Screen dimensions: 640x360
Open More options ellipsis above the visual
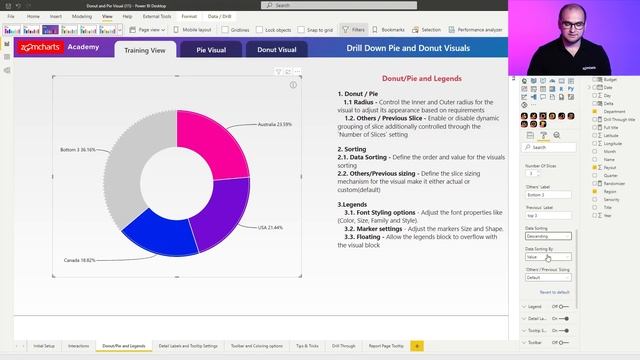298,71
